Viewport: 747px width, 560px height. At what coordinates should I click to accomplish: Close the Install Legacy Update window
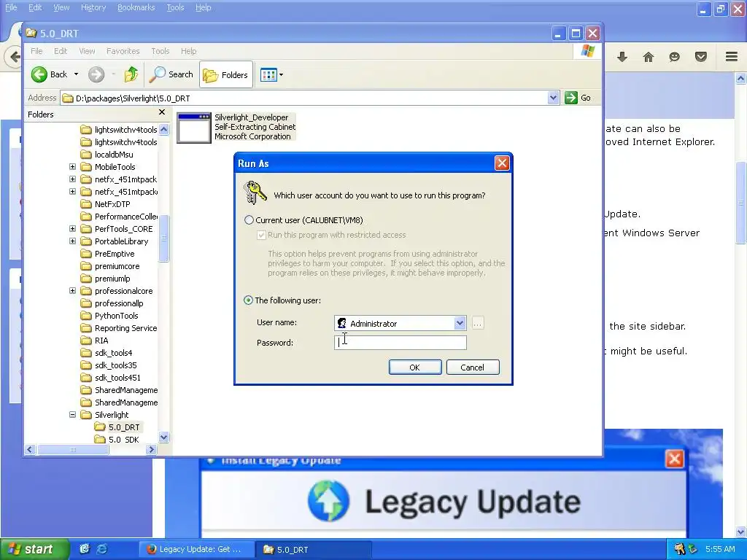click(x=674, y=459)
